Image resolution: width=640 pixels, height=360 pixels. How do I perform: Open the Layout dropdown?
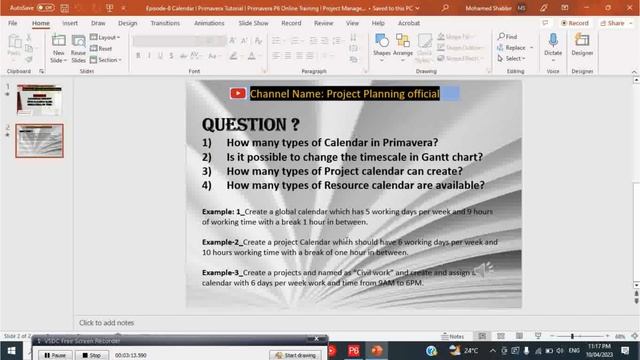tap(105, 38)
